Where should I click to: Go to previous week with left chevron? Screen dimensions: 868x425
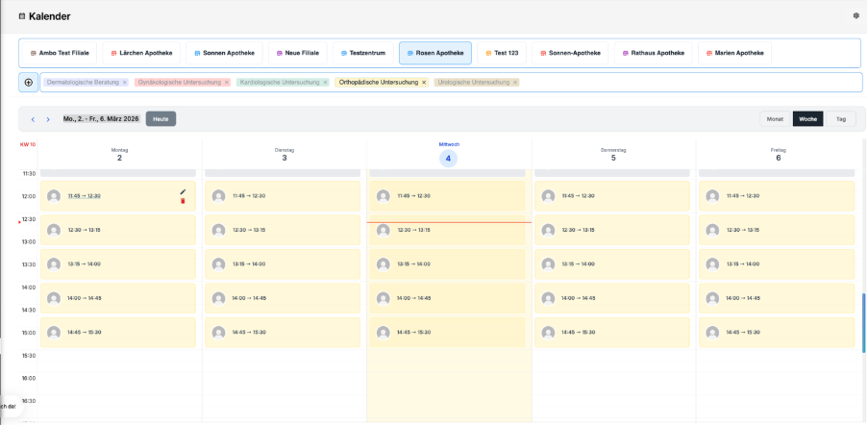coord(33,119)
